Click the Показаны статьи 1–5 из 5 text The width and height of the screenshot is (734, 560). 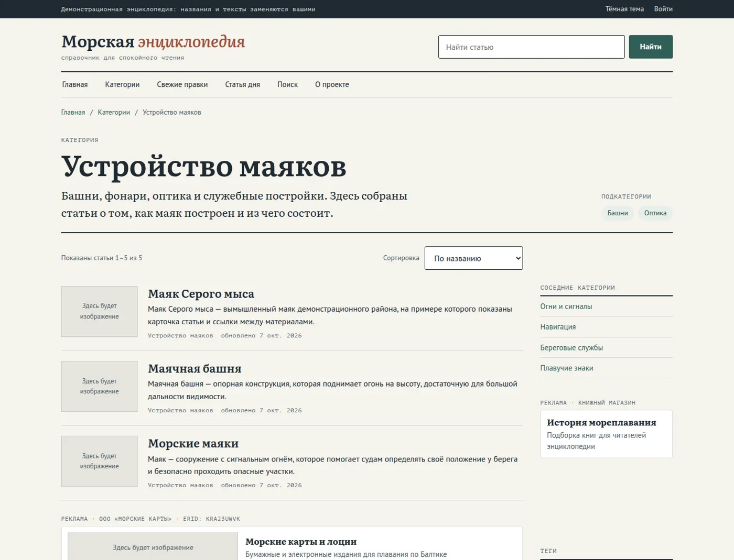(102, 258)
